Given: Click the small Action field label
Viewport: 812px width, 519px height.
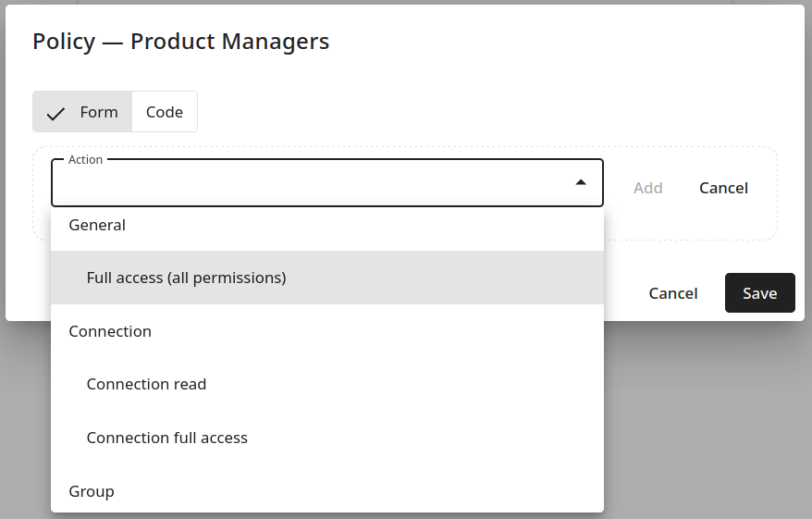Looking at the screenshot, I should [x=86, y=159].
